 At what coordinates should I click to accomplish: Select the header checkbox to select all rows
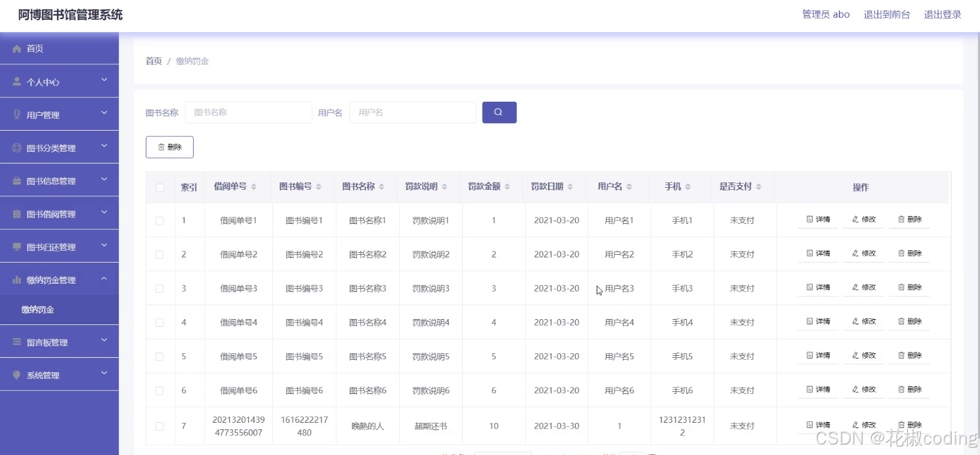point(160,187)
